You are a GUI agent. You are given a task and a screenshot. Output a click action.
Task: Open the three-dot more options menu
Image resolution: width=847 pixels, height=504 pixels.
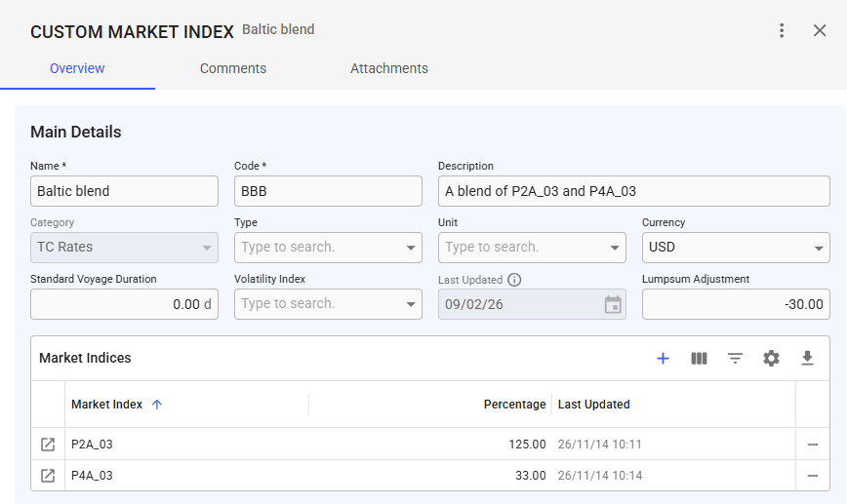click(781, 31)
